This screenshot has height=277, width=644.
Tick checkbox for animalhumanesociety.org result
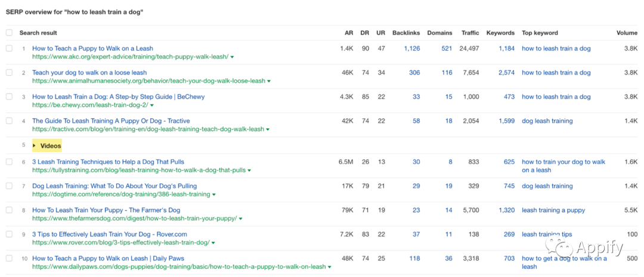tap(9, 73)
